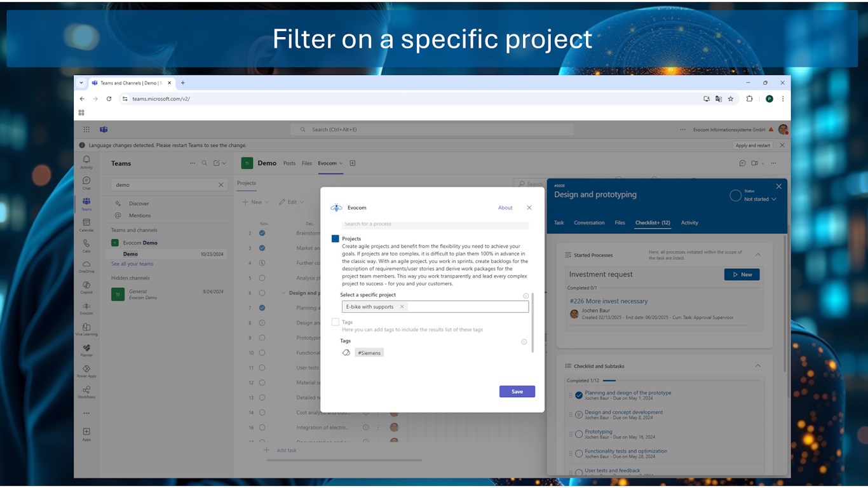The height and width of the screenshot is (488, 868).
Task: Save the Evocom dialog settings
Action: (x=517, y=391)
